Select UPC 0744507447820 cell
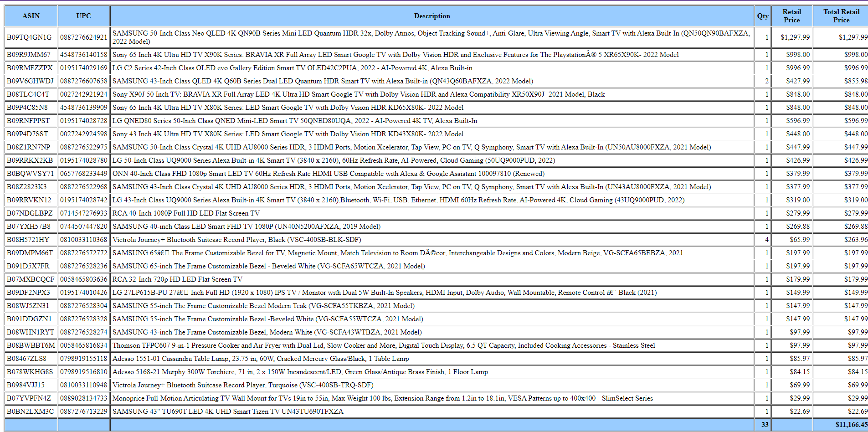Screen dimensions: 868x432 coord(84,226)
